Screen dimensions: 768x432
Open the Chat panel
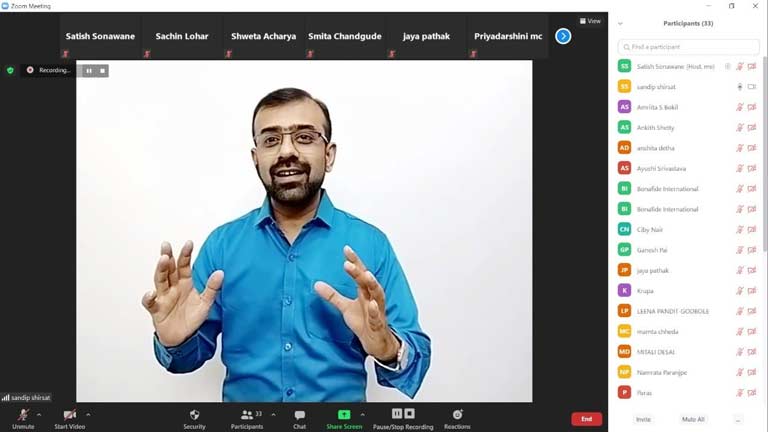pos(299,415)
